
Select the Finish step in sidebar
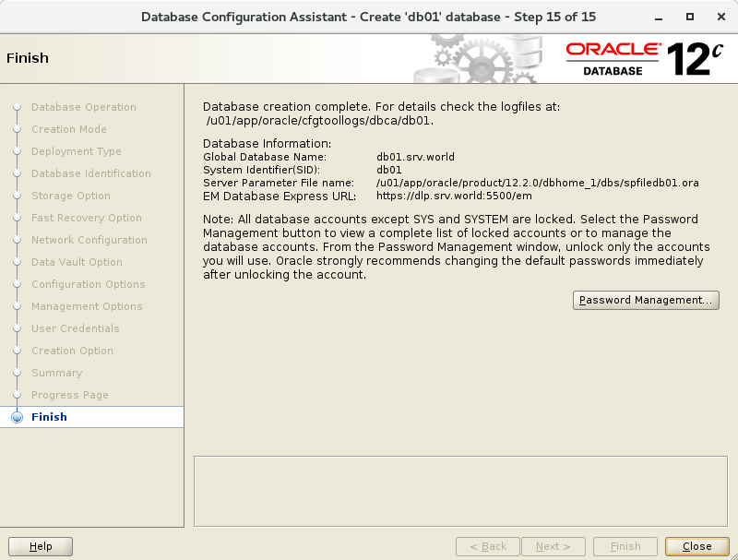pos(49,417)
